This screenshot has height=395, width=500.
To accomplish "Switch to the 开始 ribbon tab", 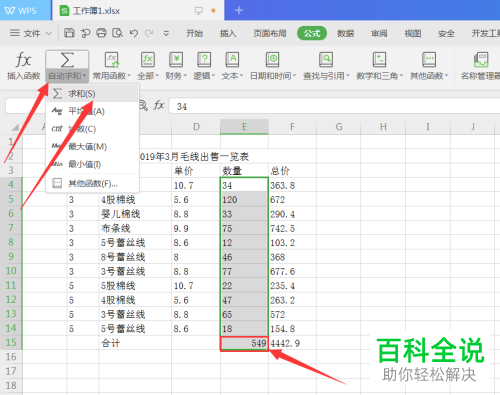I will pos(194,33).
